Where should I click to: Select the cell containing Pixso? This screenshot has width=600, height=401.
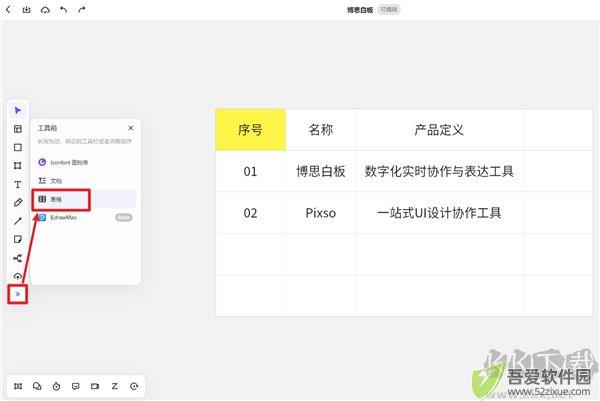point(321,213)
